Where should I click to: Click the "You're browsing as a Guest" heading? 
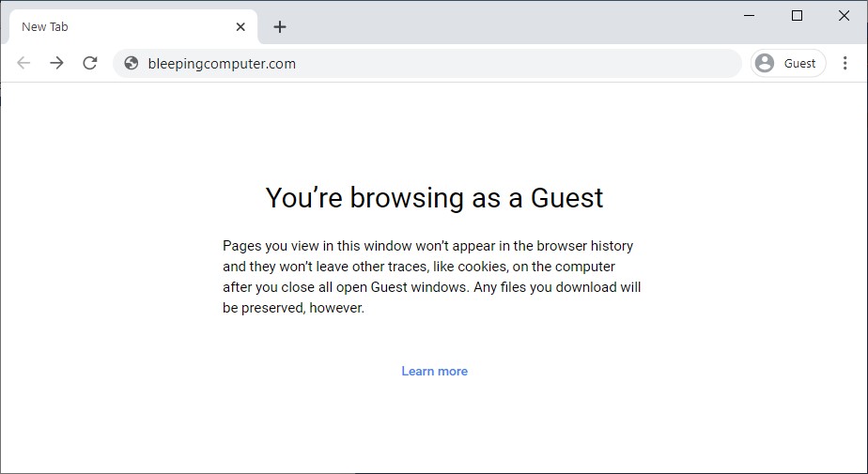(434, 198)
